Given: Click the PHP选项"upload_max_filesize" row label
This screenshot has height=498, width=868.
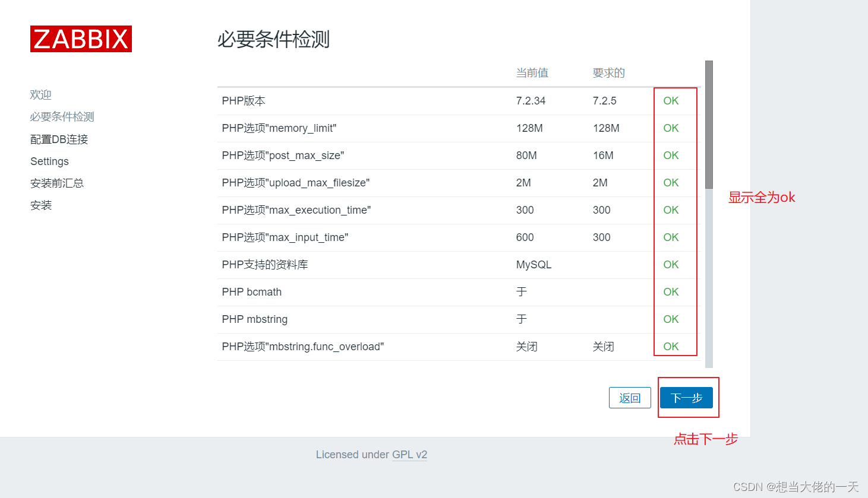Looking at the screenshot, I should [296, 183].
